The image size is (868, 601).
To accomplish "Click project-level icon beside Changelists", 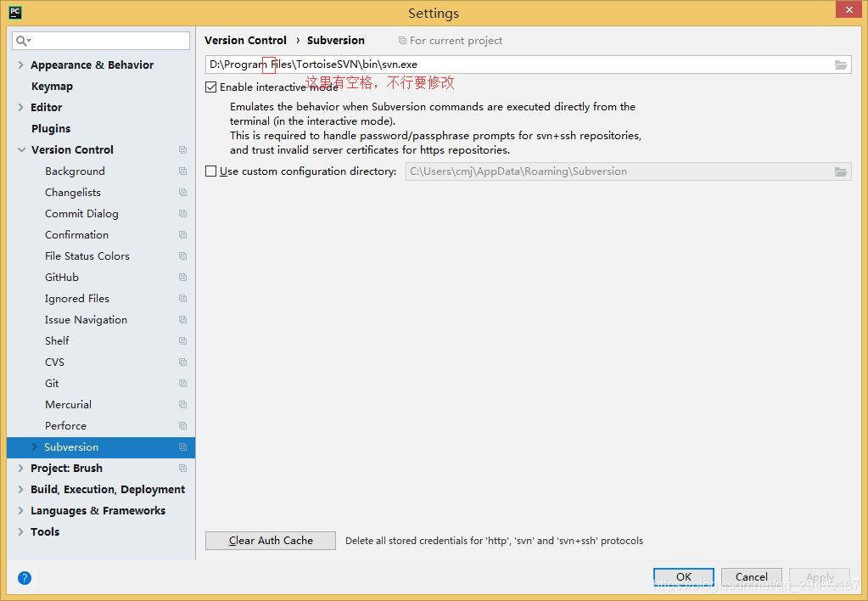I will click(182, 192).
